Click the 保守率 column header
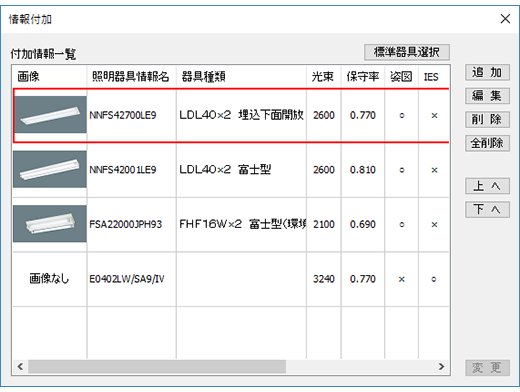The image size is (520, 392). tap(363, 77)
